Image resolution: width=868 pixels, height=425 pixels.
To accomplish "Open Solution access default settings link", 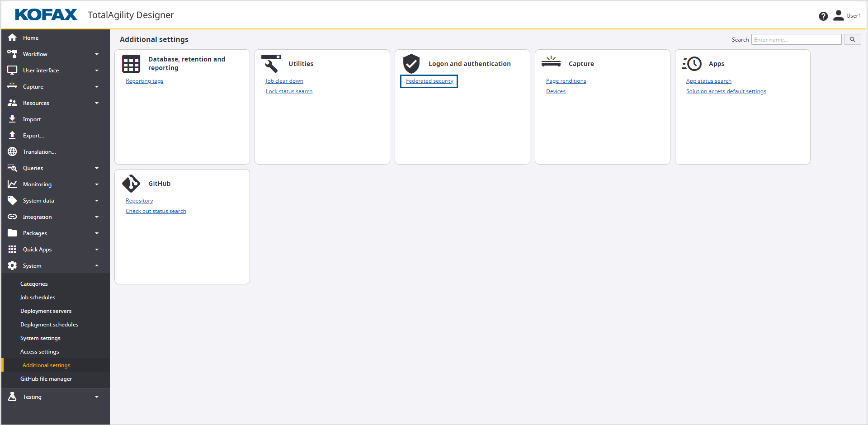I will click(x=726, y=91).
